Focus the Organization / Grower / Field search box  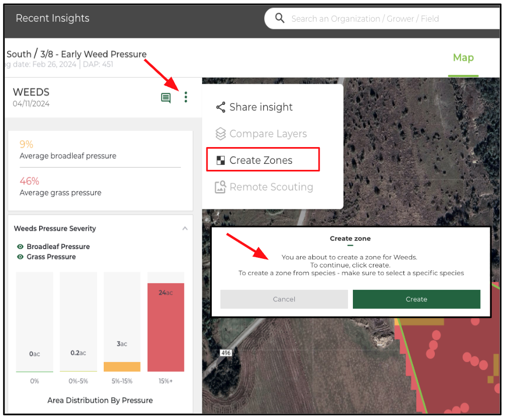point(380,18)
